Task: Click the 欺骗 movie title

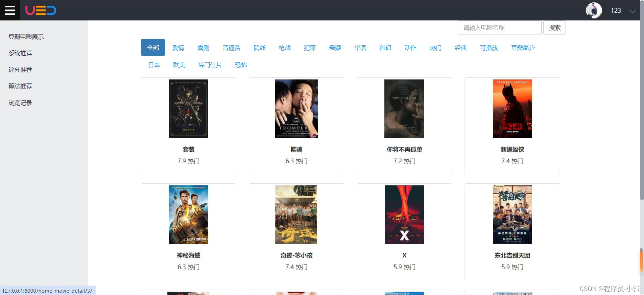Action: (297, 150)
